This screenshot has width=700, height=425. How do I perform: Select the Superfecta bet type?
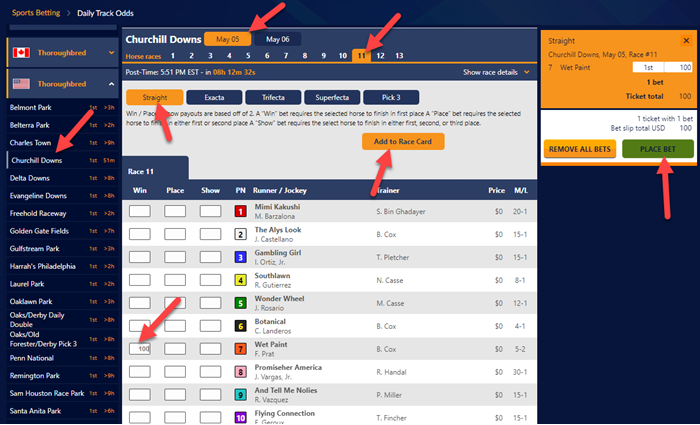click(332, 97)
